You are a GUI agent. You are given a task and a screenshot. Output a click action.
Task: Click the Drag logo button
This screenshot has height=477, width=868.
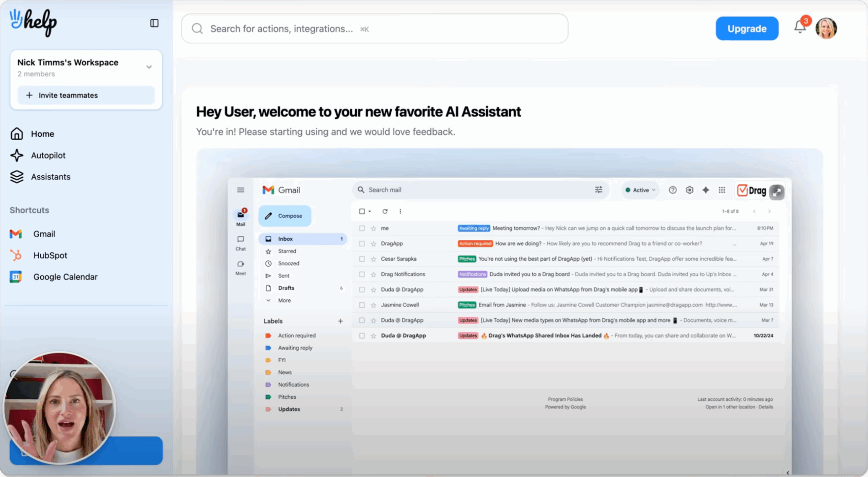(752, 191)
